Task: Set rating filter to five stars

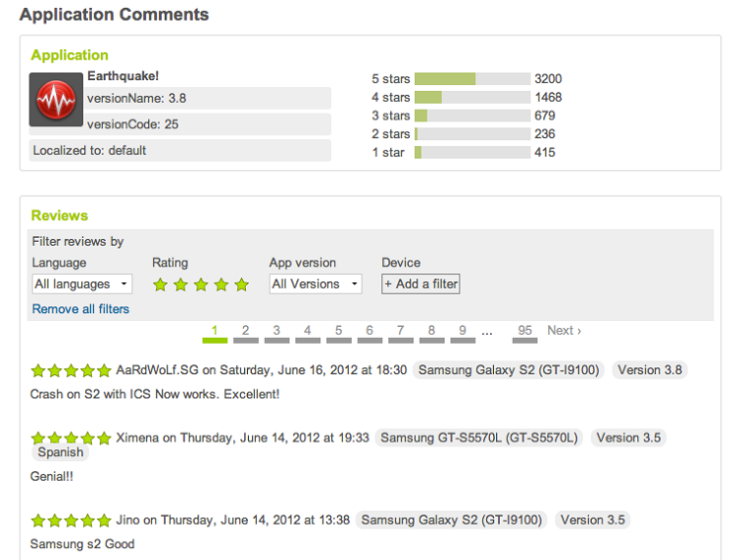Action: pyautogui.click(x=242, y=284)
